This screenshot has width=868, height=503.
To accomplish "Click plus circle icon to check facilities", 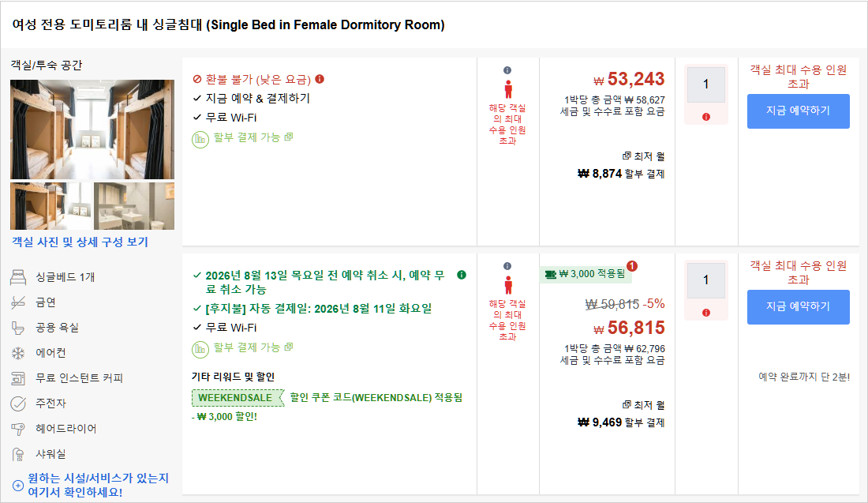I will tap(18, 486).
